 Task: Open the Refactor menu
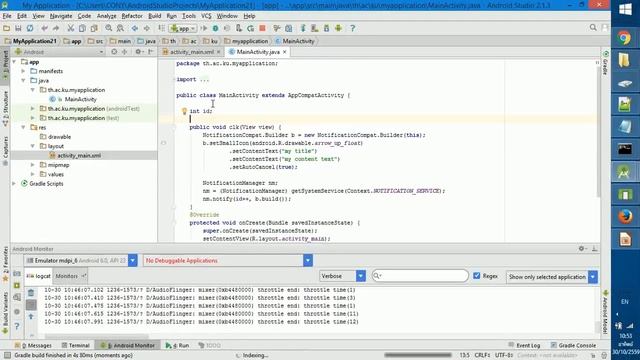[x=132, y=16]
